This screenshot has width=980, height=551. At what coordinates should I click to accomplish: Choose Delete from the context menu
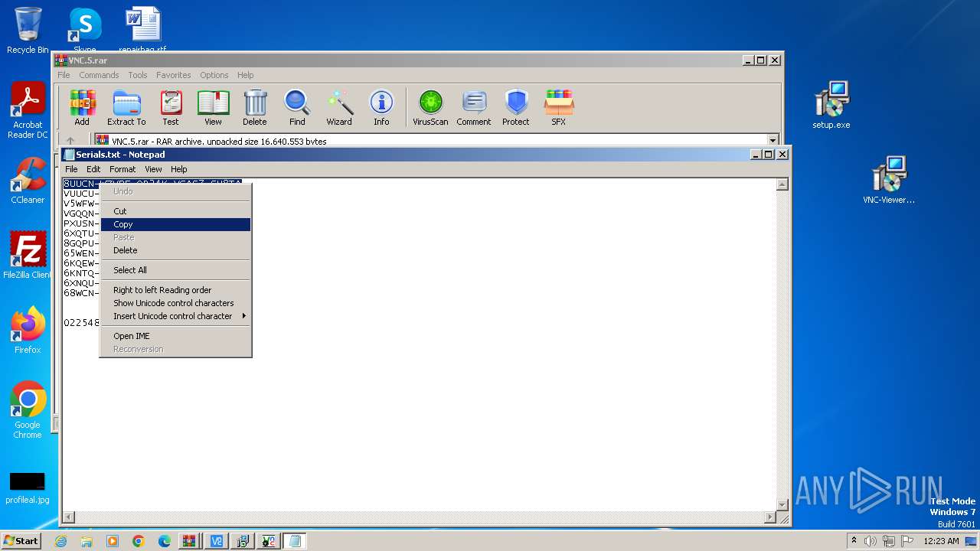click(175, 250)
